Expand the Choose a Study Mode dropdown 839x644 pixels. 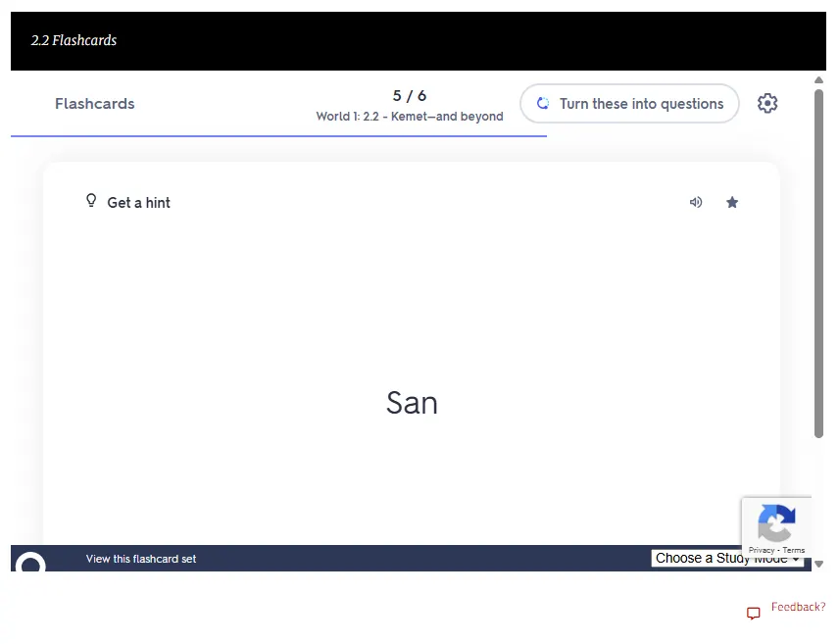(726, 559)
